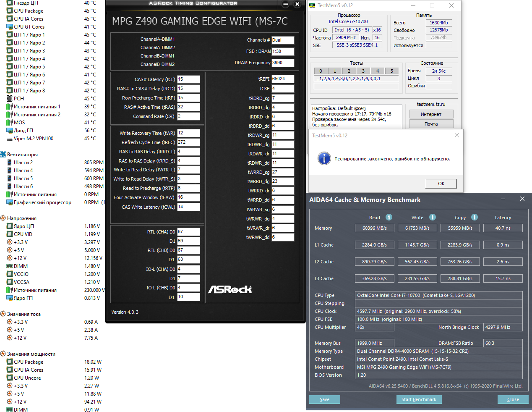Click the Memory Latency result 40.7 ns
This screenshot has width=532, height=412.
point(503,228)
